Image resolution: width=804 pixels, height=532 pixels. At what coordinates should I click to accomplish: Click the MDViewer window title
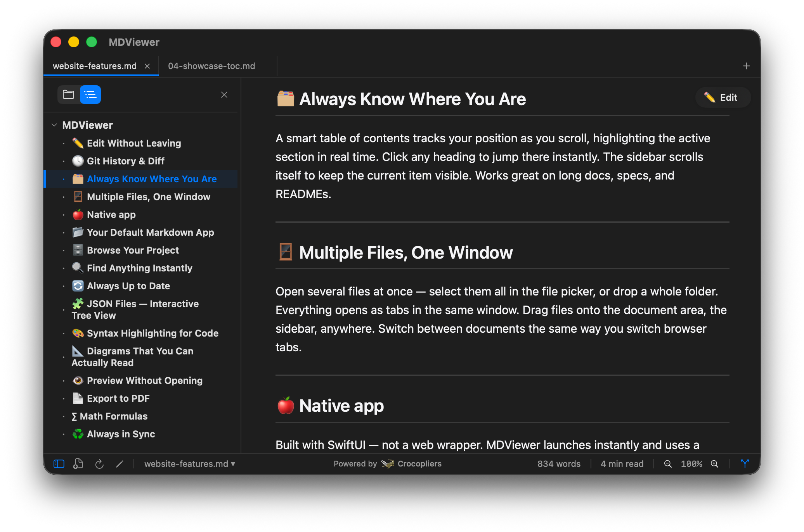[134, 42]
